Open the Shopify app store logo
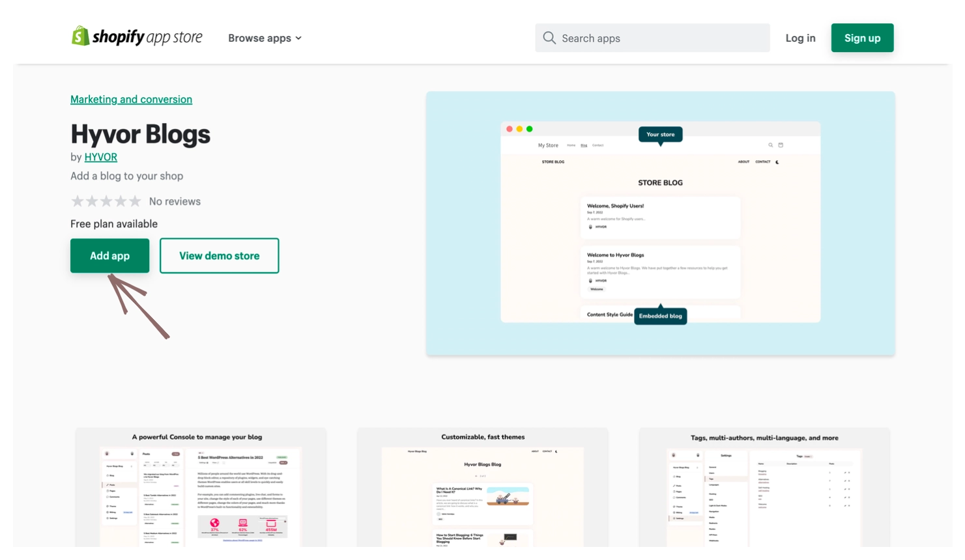965x560 pixels. (137, 37)
